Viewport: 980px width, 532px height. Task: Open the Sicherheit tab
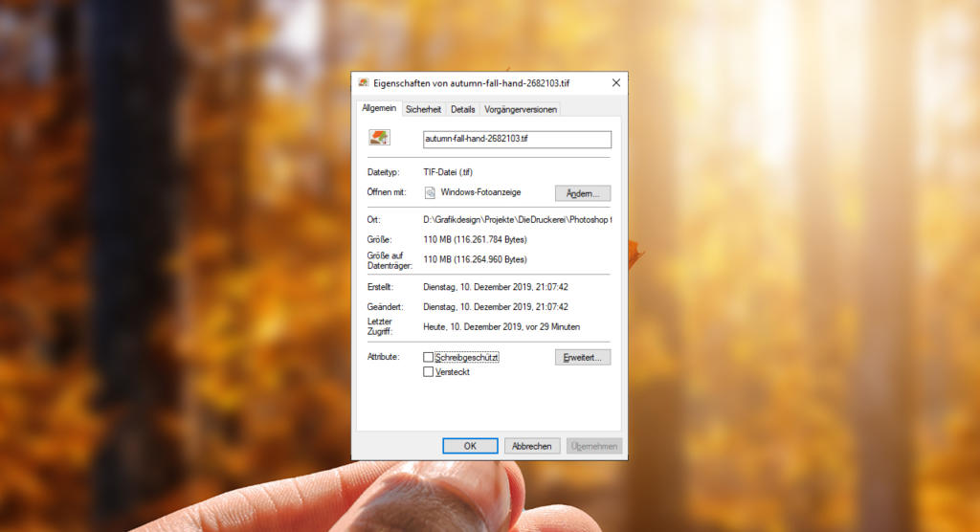pyautogui.click(x=423, y=109)
